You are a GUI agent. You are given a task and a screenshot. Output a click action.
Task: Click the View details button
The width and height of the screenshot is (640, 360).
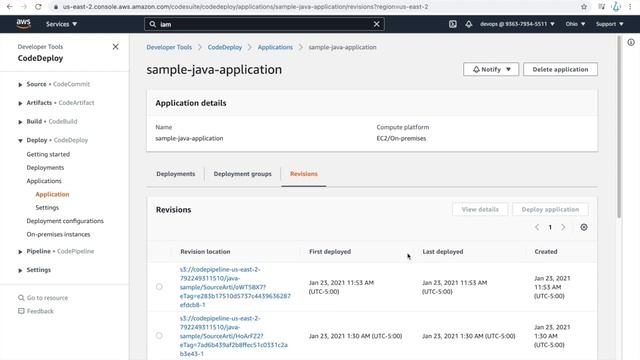pyautogui.click(x=480, y=209)
